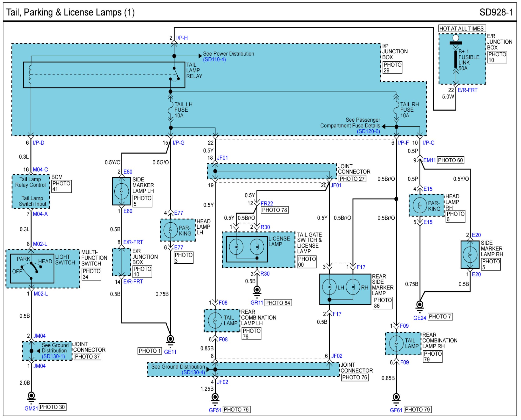Open PHOTO 41 box beside BCM

tap(61, 186)
